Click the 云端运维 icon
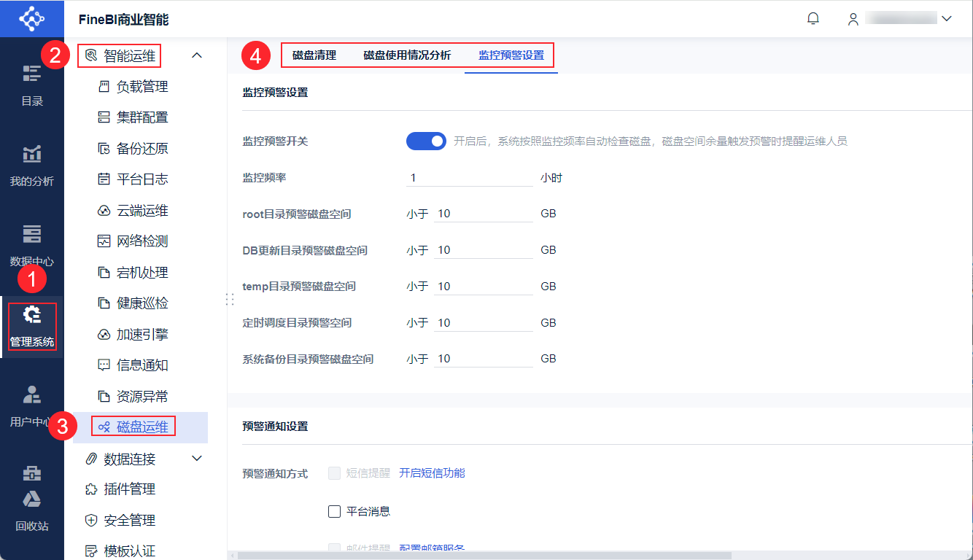Viewport: 973px width, 560px height. [x=104, y=211]
